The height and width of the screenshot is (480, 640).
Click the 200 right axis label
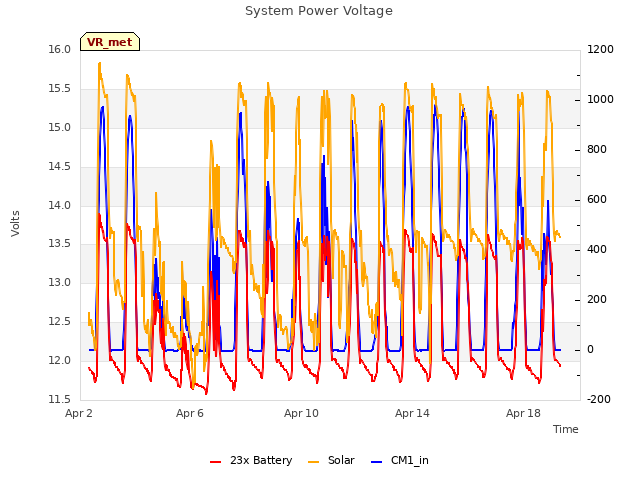tap(597, 300)
